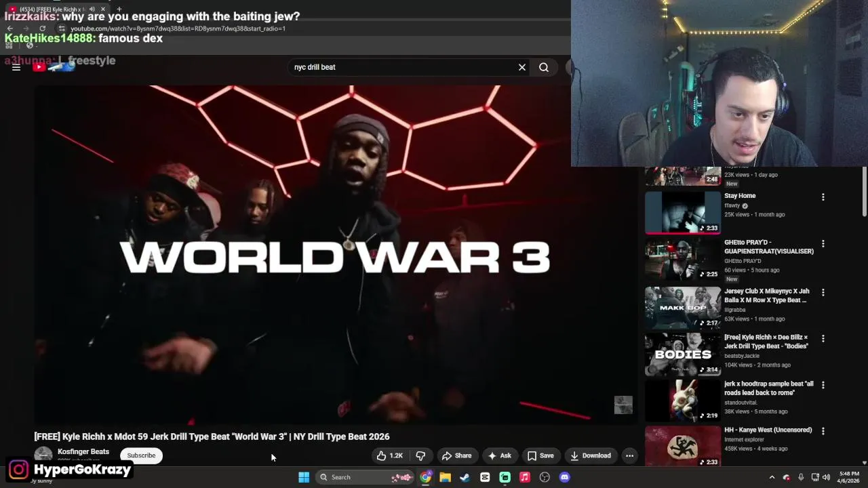Open 'all roads lead back to rome' title
The image size is (868, 488).
(769, 388)
